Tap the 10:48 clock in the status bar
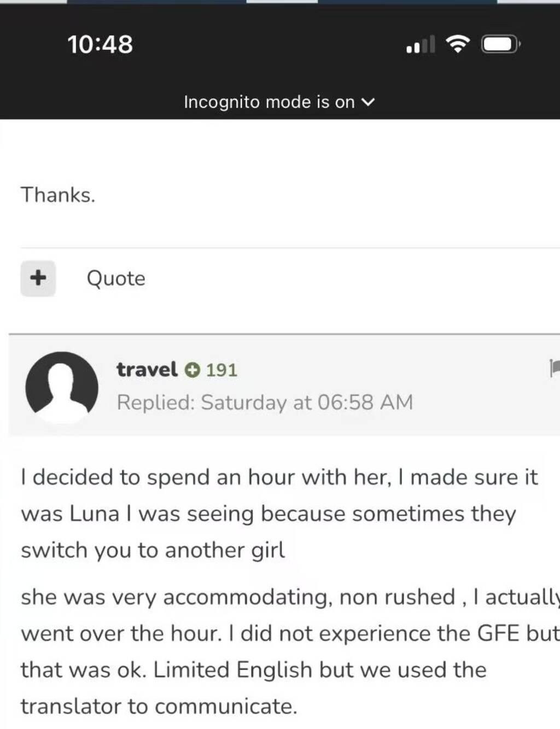The width and height of the screenshot is (560, 729). (100, 44)
